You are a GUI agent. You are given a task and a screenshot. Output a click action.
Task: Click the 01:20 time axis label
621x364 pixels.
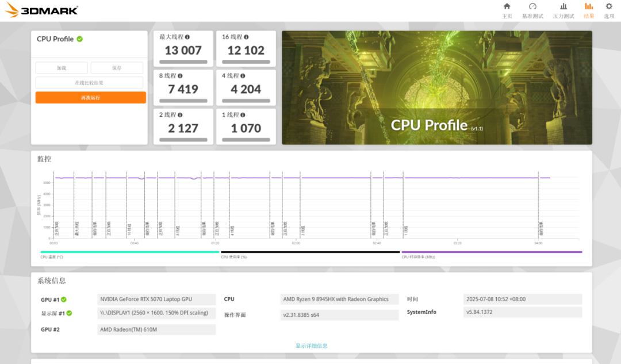point(215,243)
